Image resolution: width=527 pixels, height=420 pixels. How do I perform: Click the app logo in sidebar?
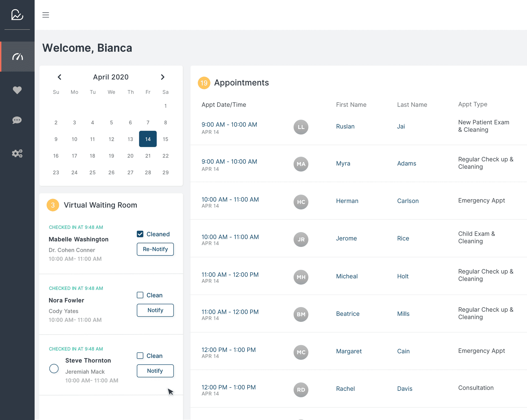coord(17,15)
